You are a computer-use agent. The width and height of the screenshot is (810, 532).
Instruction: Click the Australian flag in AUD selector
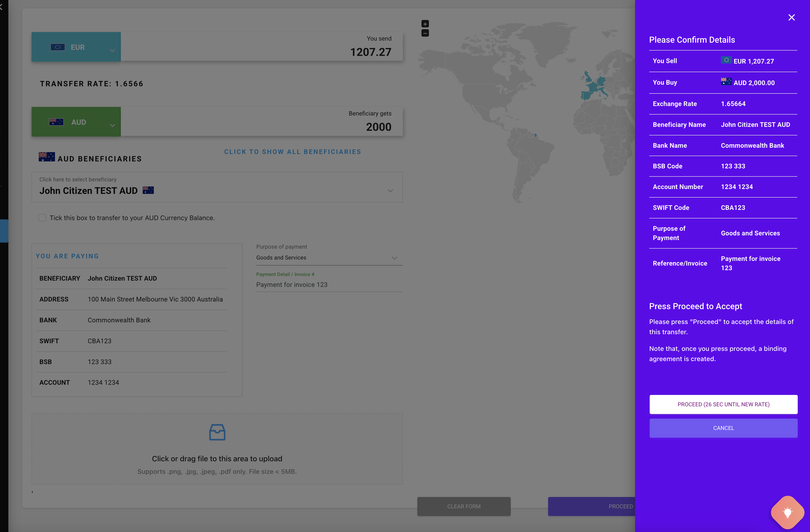pyautogui.click(x=56, y=122)
